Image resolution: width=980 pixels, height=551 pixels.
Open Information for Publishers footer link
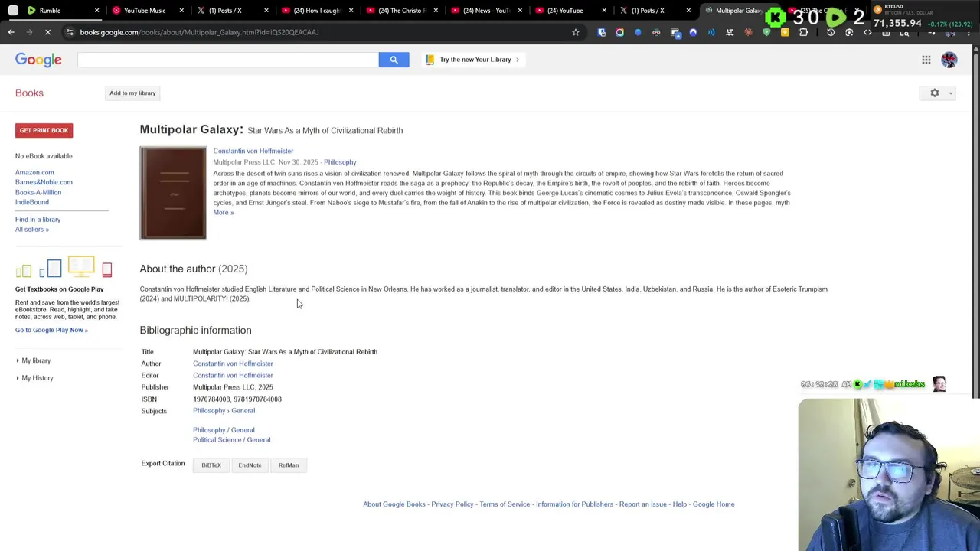tap(574, 504)
